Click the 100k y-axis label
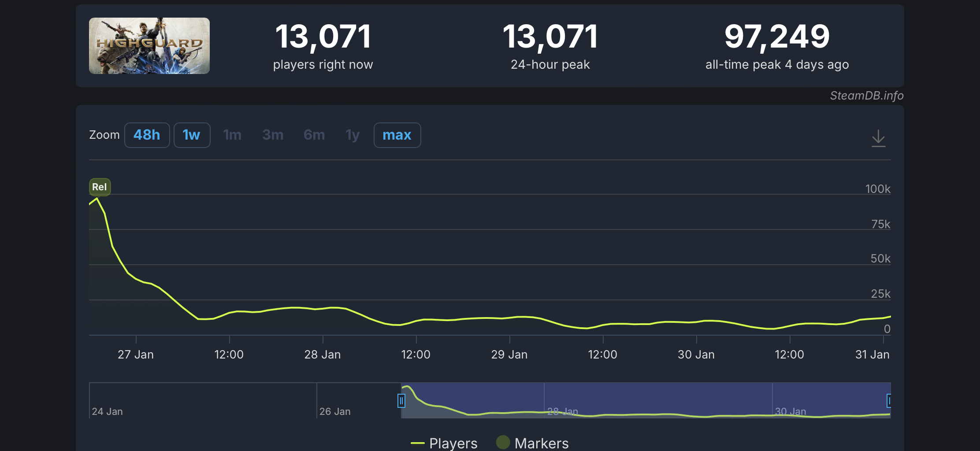The height and width of the screenshot is (451, 980). click(x=878, y=189)
